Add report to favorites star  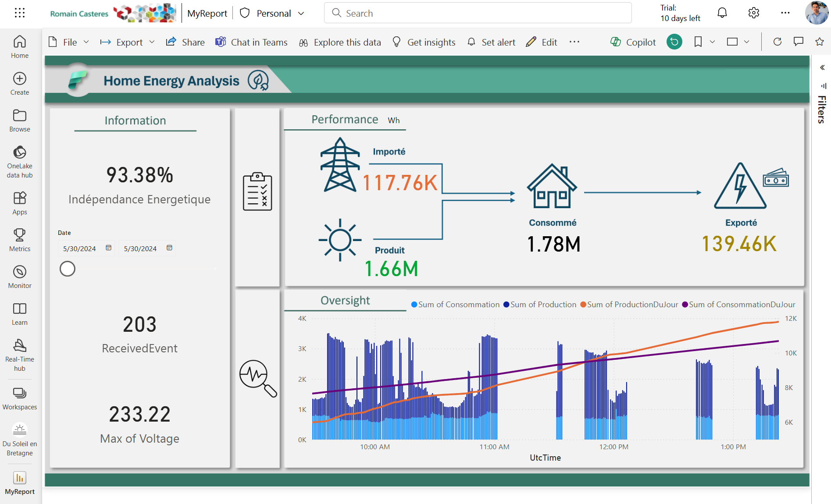819,42
